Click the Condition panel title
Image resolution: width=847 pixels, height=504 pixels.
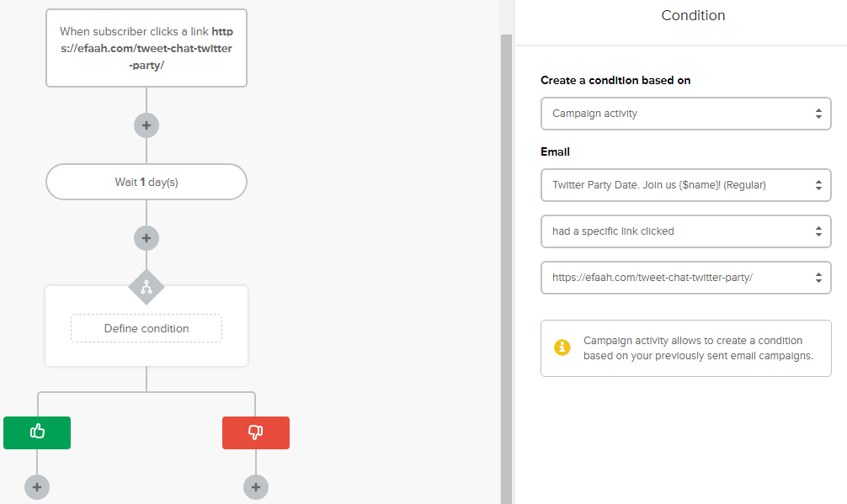coord(693,16)
